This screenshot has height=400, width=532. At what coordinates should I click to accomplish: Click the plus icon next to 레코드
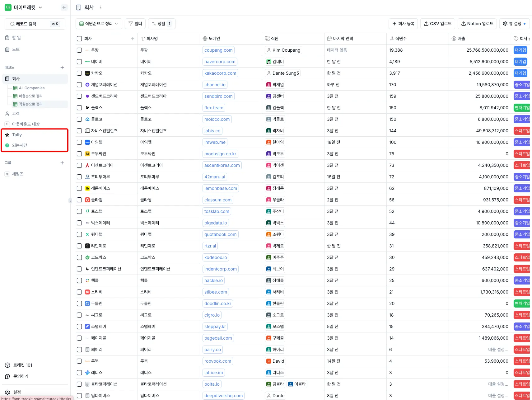click(62, 68)
